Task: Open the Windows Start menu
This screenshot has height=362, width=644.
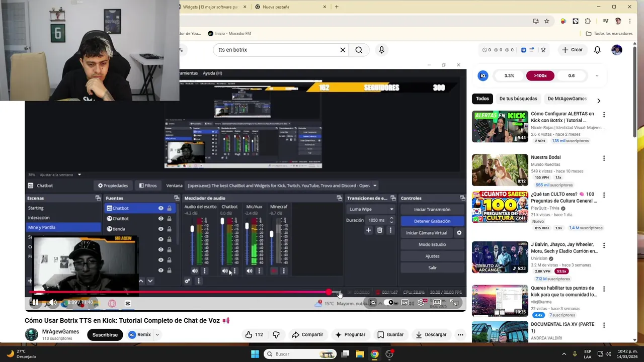Action: (x=255, y=354)
